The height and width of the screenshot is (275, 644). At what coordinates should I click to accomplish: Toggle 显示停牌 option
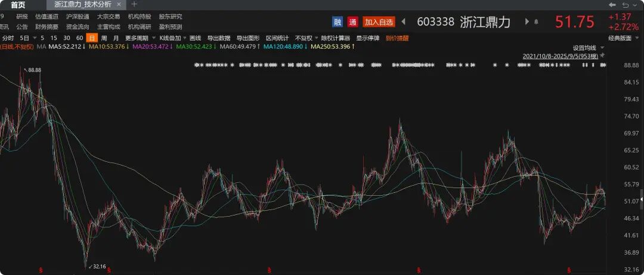[368, 37]
